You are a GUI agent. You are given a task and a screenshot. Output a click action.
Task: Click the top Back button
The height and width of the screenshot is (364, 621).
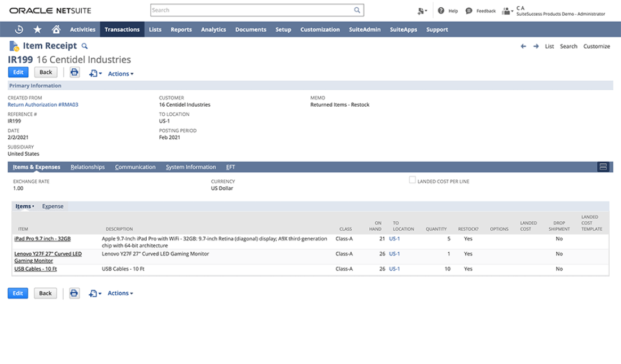point(46,72)
